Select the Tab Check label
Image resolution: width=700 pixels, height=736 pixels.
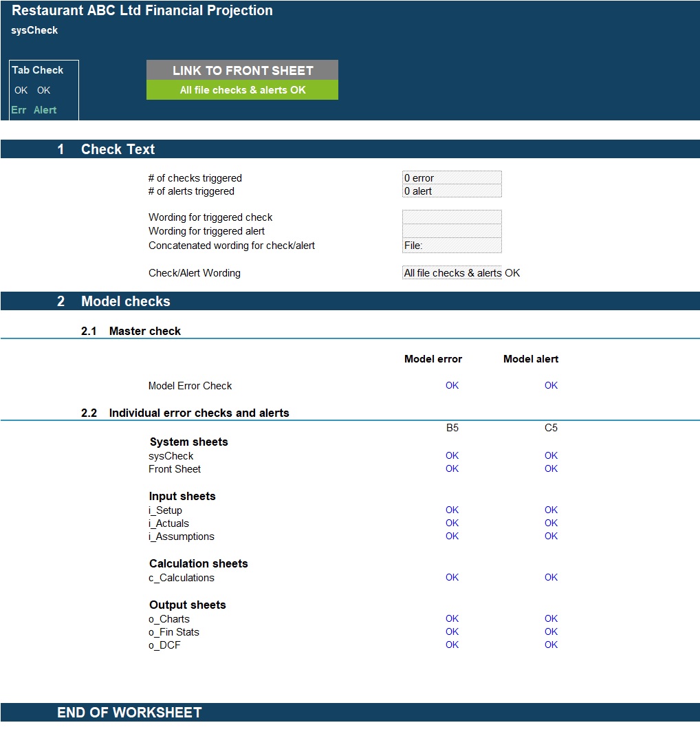point(38,70)
